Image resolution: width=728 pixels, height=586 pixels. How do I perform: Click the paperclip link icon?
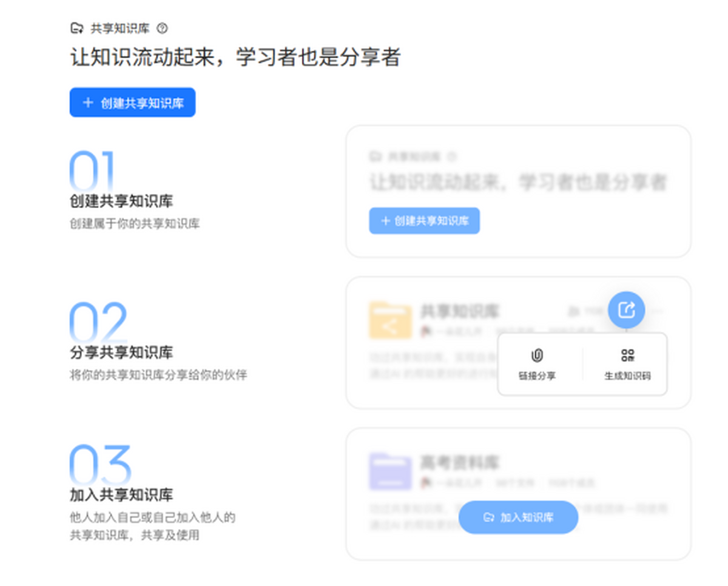537,355
